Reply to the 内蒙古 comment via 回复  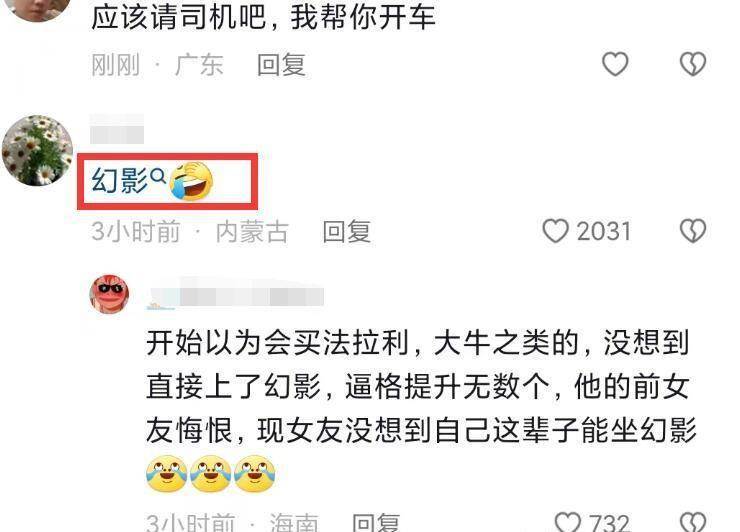(x=347, y=232)
